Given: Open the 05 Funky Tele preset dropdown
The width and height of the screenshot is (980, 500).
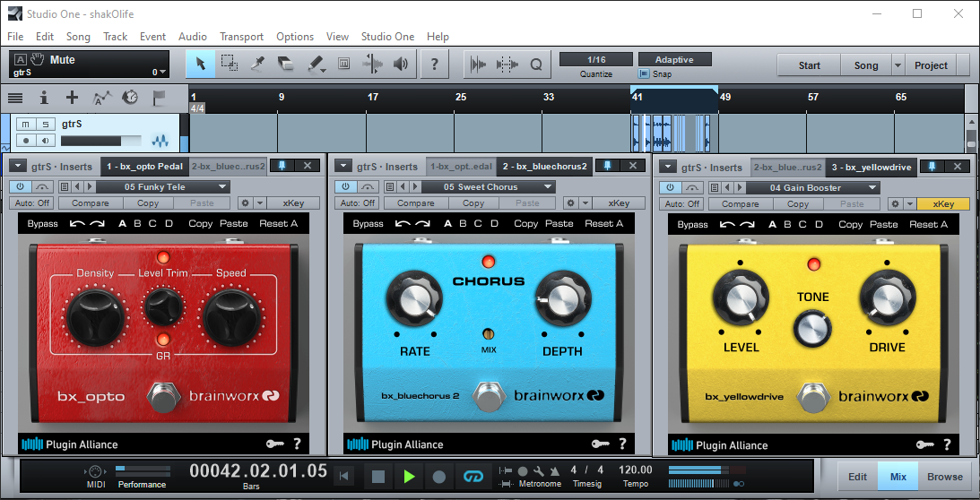Looking at the screenshot, I should (163, 186).
